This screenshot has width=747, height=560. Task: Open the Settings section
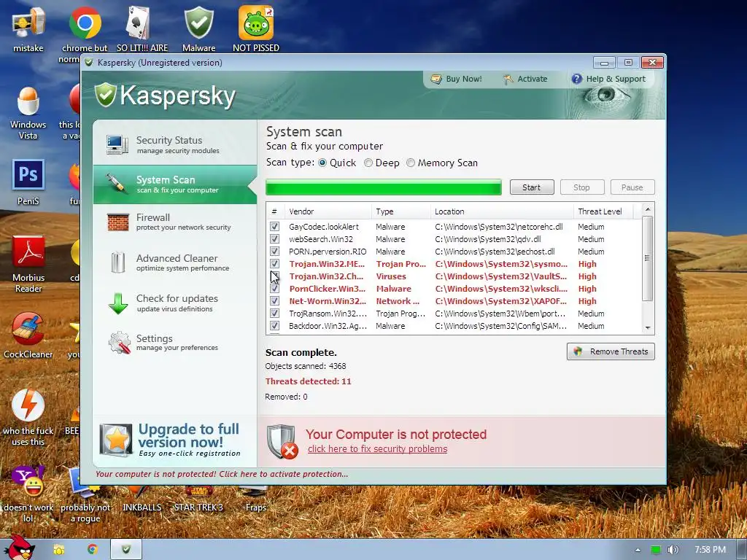[x=175, y=343]
